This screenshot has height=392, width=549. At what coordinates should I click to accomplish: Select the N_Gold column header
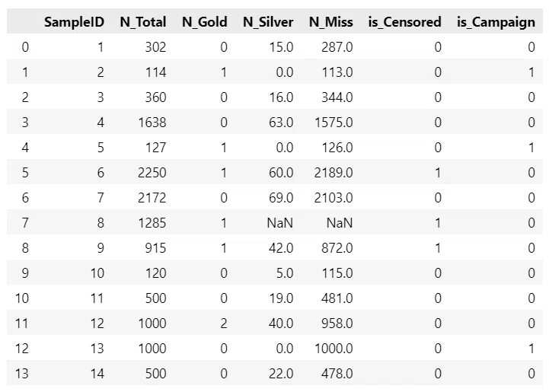tap(205, 22)
